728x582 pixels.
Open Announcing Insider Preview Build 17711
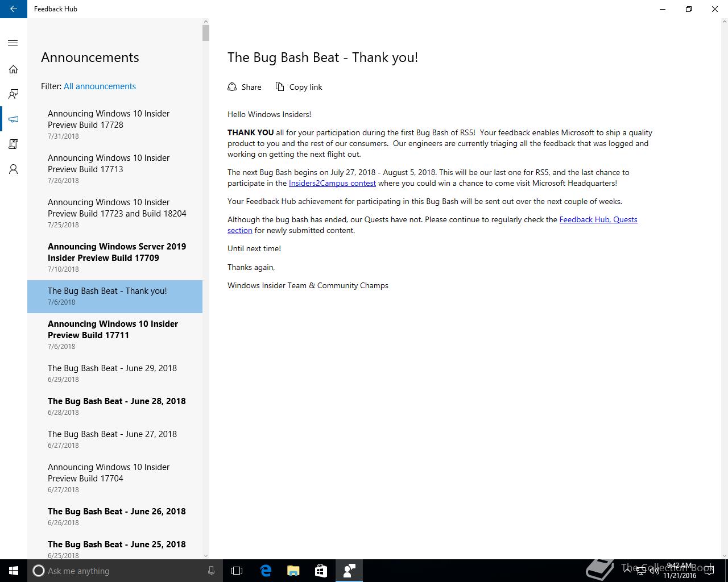pyautogui.click(x=115, y=335)
